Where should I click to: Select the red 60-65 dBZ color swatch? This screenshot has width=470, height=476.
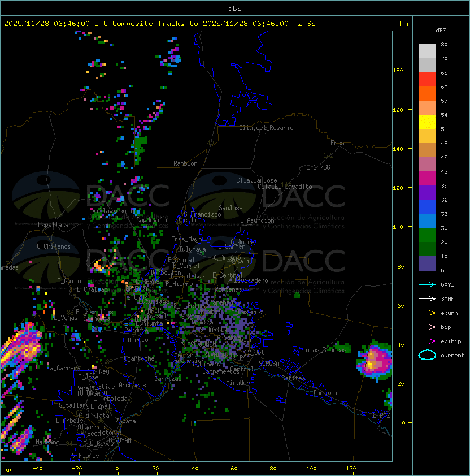427,80
